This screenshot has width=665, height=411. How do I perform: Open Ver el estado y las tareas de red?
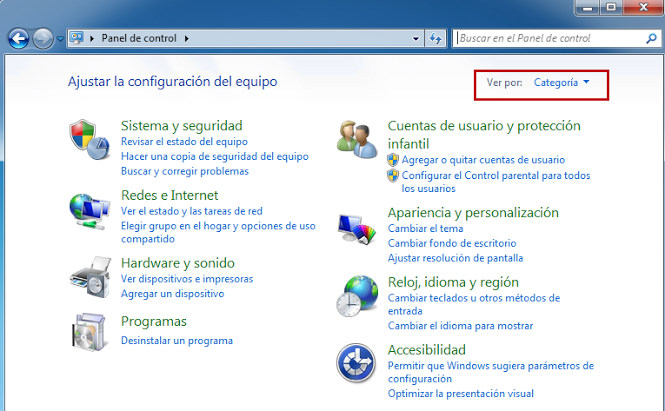coord(191,211)
